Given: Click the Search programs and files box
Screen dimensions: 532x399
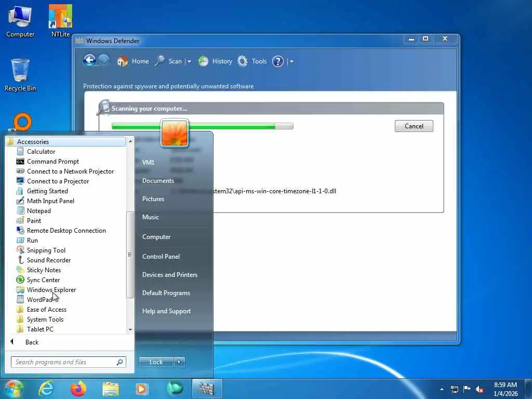Looking at the screenshot, I should tap(69, 362).
